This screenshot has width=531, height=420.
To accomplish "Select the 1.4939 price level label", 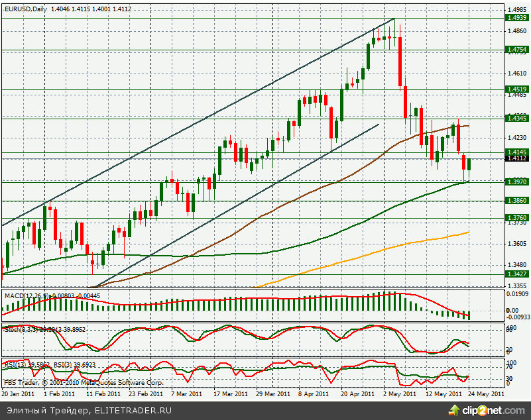I will pyautogui.click(x=516, y=18).
